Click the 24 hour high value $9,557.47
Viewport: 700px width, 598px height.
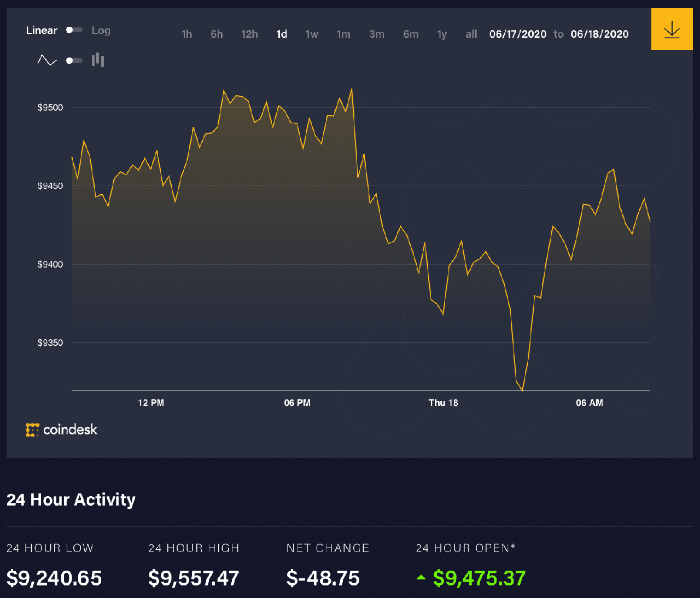(x=194, y=578)
